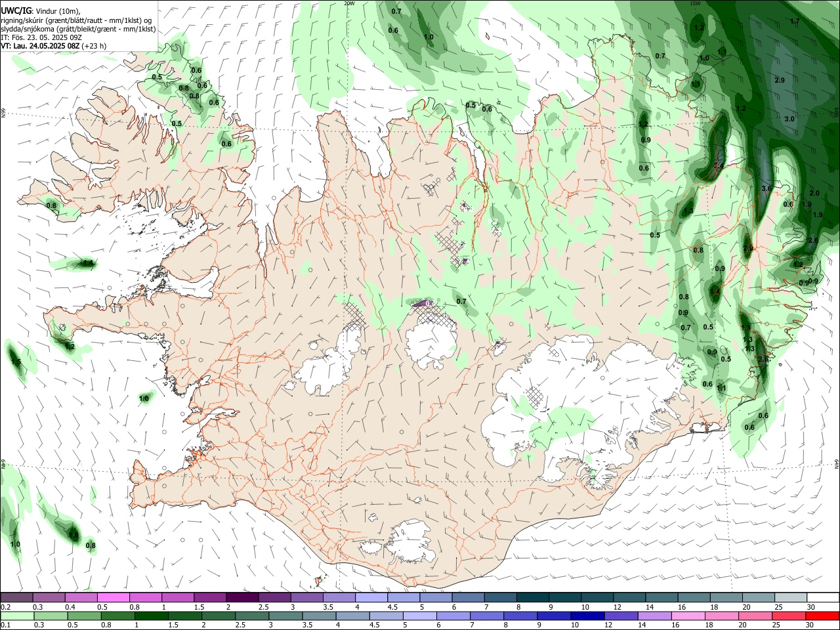Click the bright magenta swatch in the snow scale
Image resolution: width=840 pixels, height=630 pixels.
click(113, 597)
